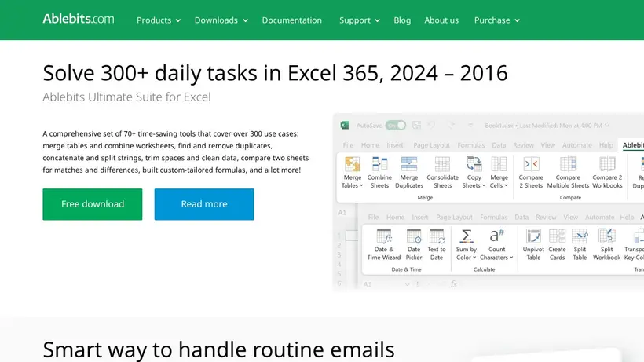
Task: Open the Merge Cells tool
Action: (x=499, y=173)
